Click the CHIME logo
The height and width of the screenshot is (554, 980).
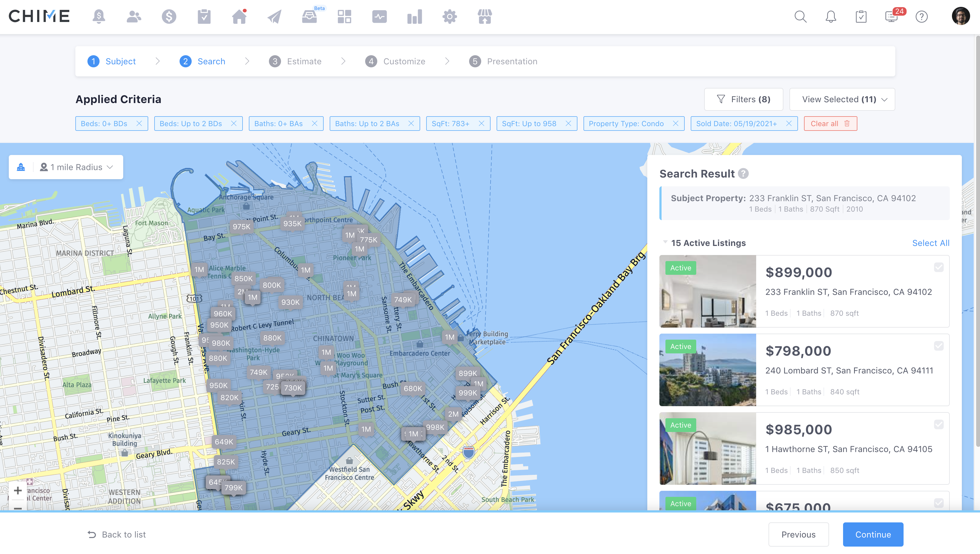coord(39,16)
